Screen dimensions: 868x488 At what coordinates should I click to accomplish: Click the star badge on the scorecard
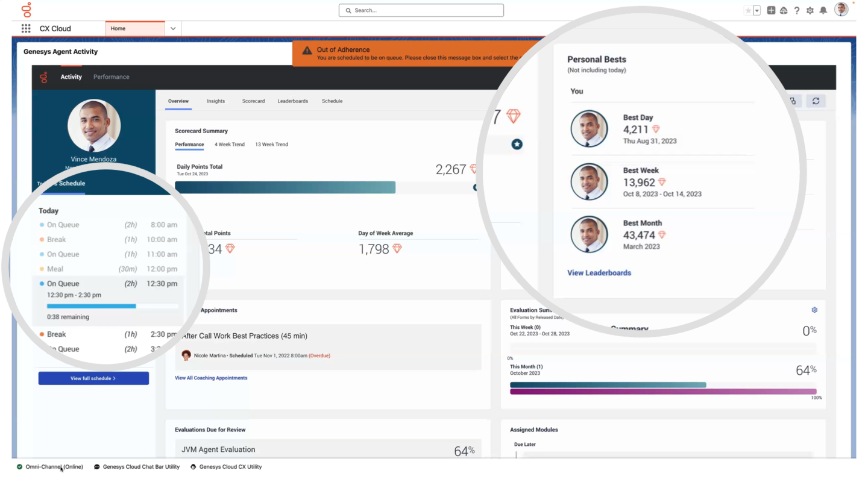pos(517,144)
